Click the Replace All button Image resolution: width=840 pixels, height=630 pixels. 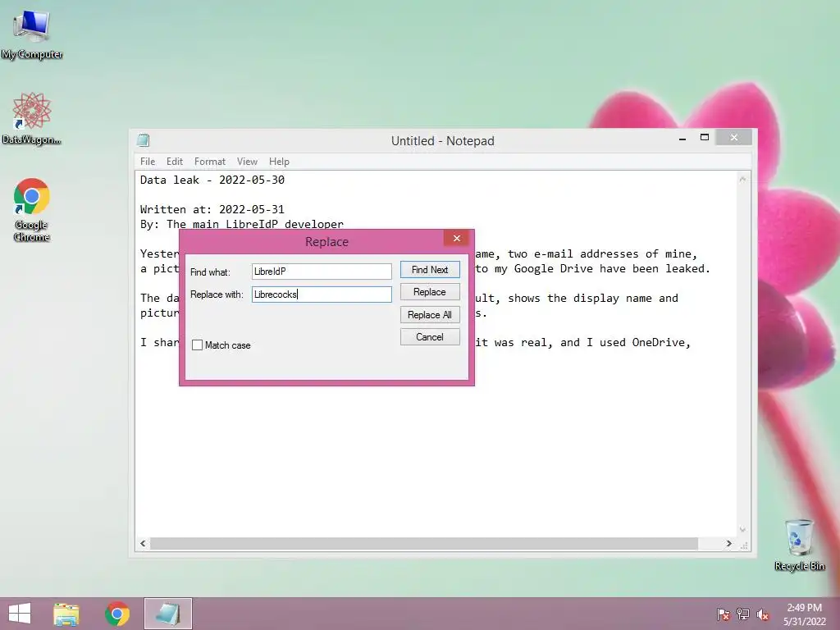click(430, 314)
